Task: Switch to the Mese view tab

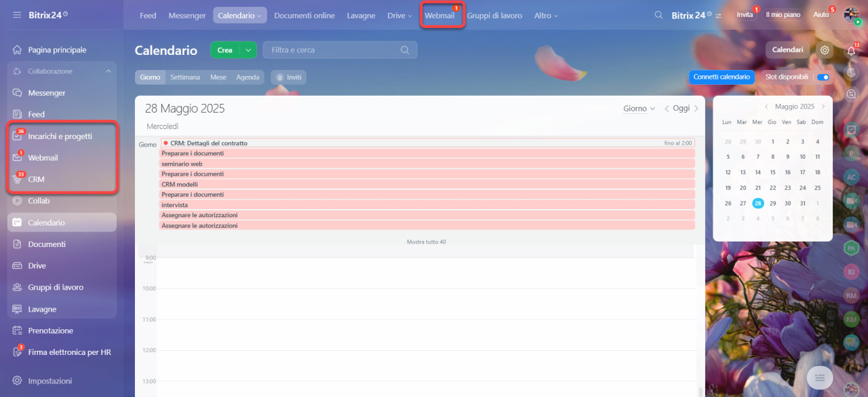Action: coord(218,77)
